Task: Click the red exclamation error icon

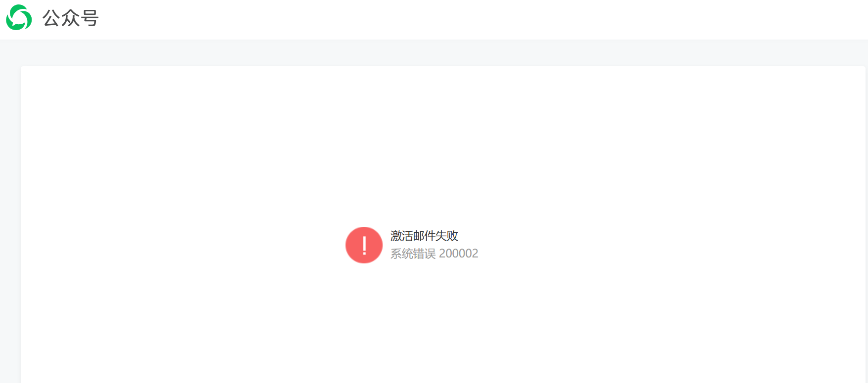Action: [x=364, y=245]
